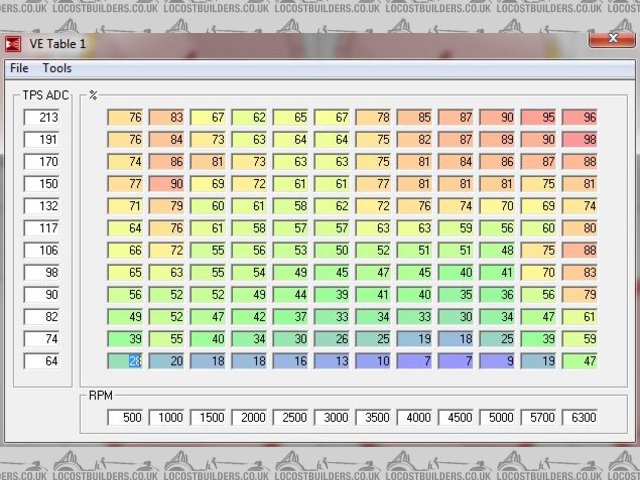Select the TPS ADC 98 field

pyautogui.click(x=42, y=273)
